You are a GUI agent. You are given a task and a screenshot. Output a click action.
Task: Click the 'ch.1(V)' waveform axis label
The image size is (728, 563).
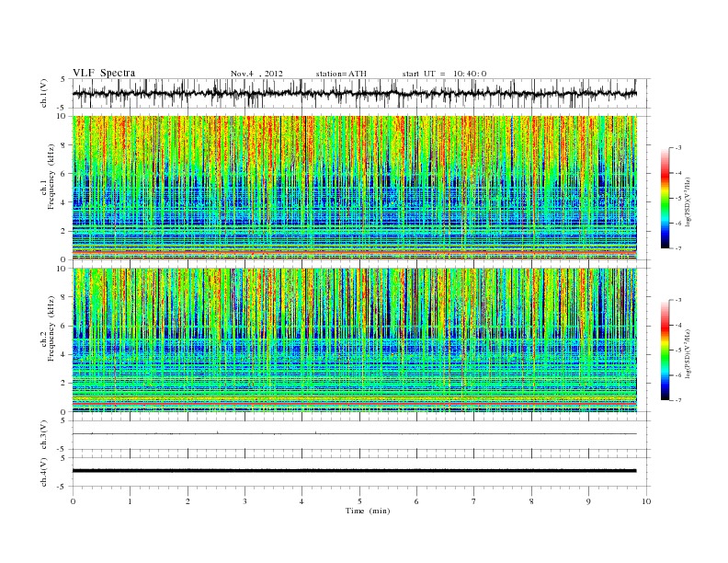(44, 93)
